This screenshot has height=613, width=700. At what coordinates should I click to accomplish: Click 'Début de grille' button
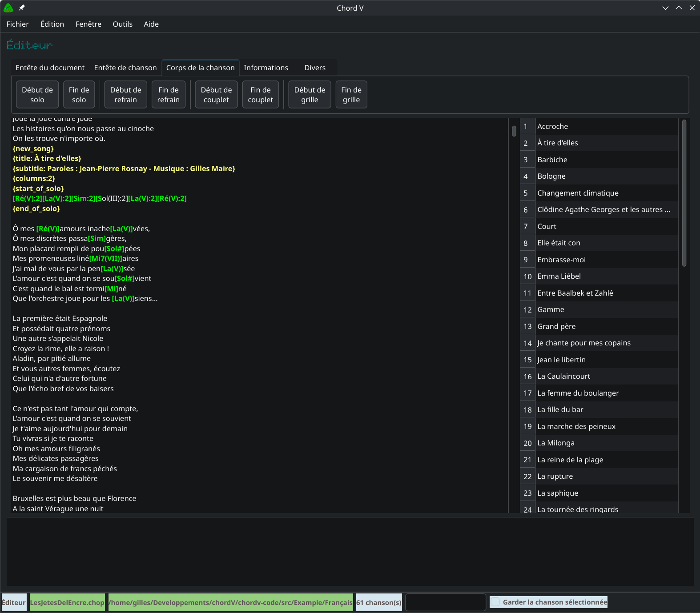(310, 95)
